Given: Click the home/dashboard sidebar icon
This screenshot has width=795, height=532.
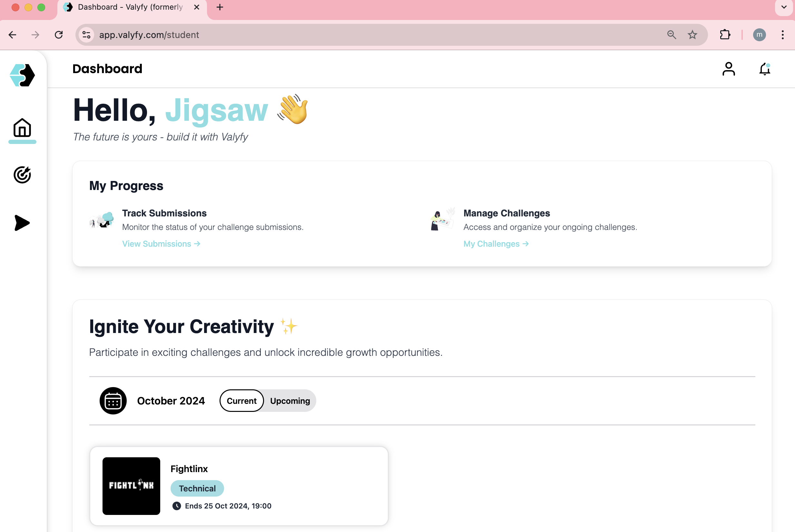Looking at the screenshot, I should click(x=22, y=128).
